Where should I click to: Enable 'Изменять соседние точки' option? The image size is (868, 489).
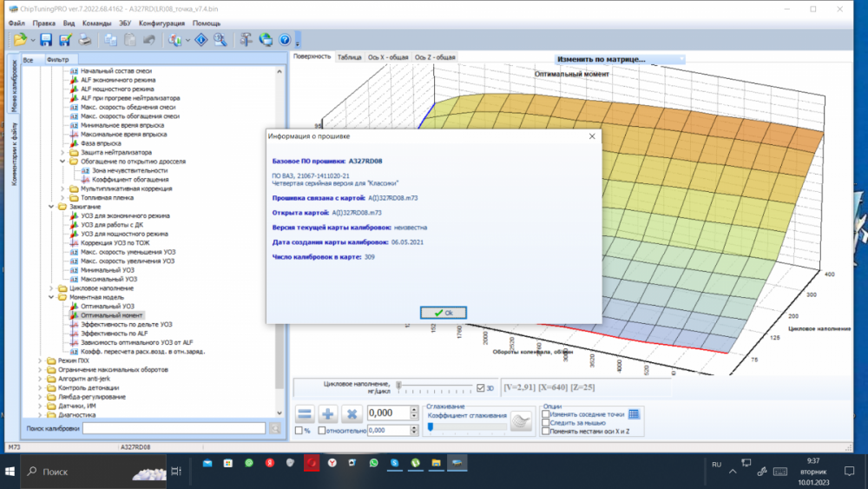tap(545, 414)
